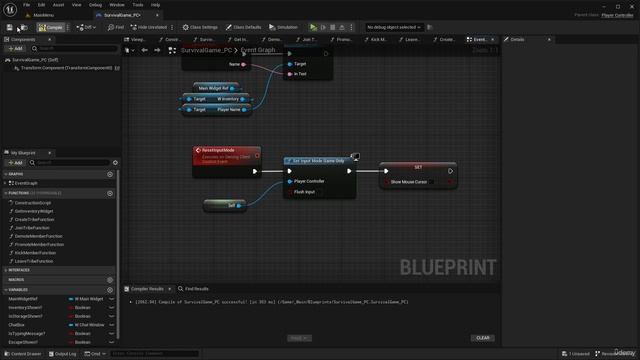Add new variable with Variables plus icon
This screenshot has width=640, height=360.
pyautogui.click(x=110, y=290)
